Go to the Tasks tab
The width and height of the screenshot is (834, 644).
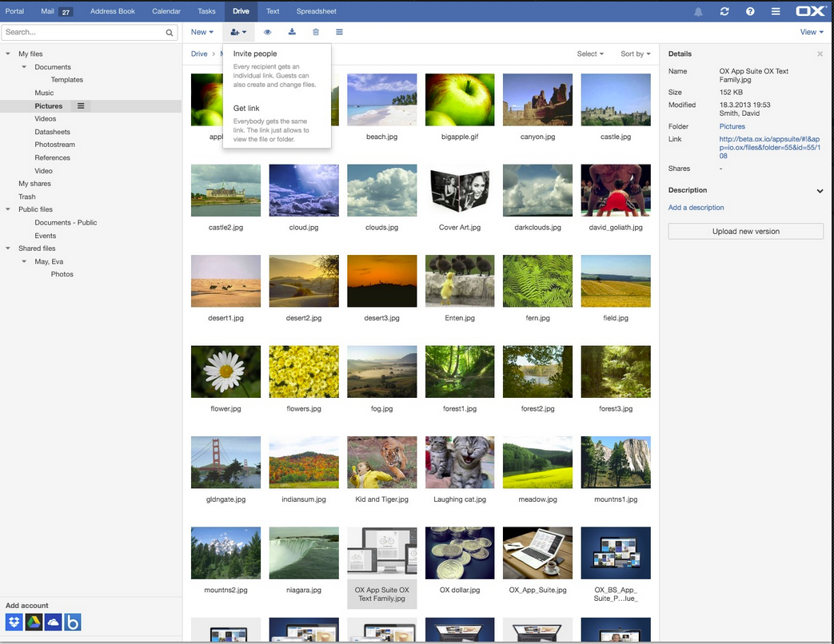[x=207, y=11]
